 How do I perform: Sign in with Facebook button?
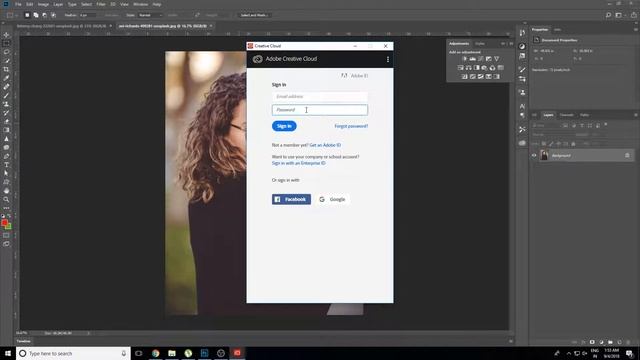[291, 199]
